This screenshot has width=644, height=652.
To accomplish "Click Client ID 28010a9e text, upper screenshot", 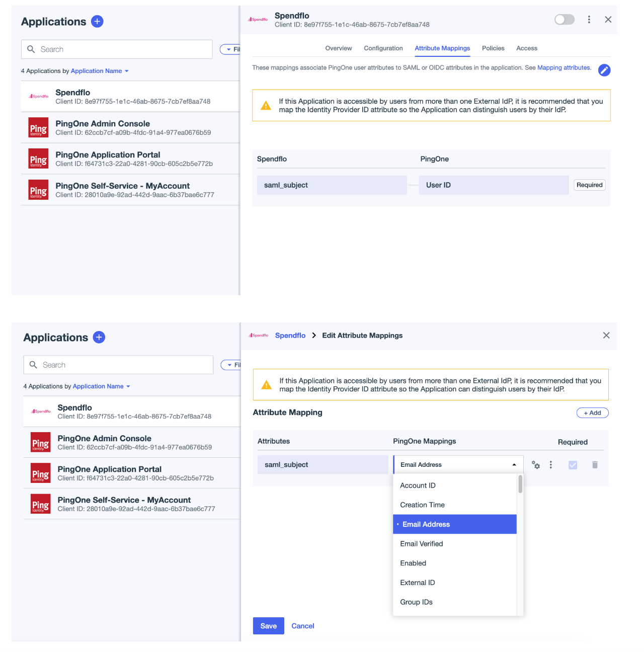I will point(135,195).
